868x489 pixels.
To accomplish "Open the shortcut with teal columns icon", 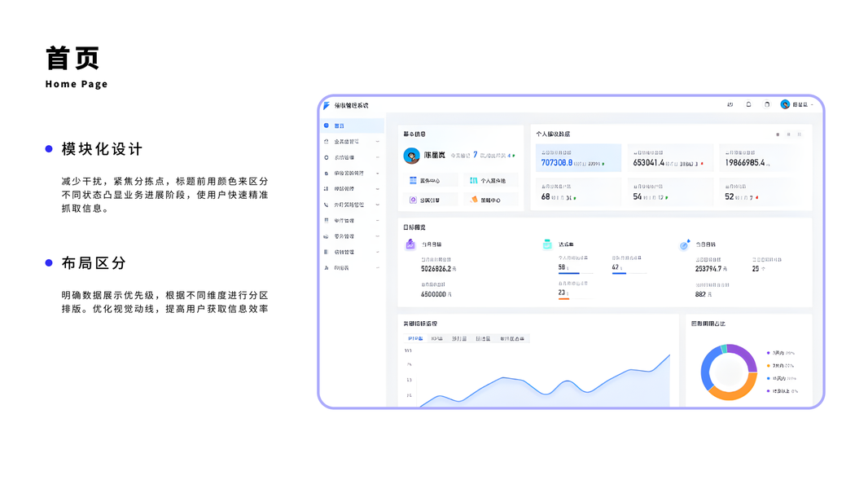I will pyautogui.click(x=490, y=181).
